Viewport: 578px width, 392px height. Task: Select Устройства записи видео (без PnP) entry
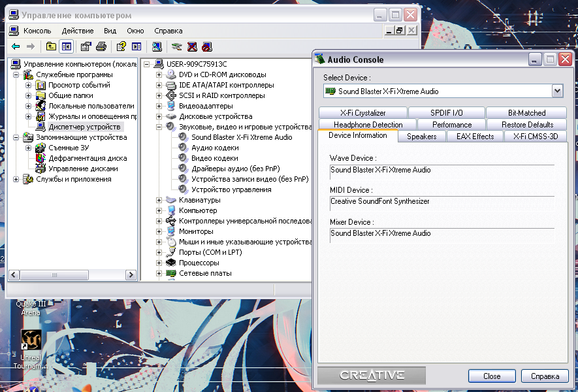[250, 179]
